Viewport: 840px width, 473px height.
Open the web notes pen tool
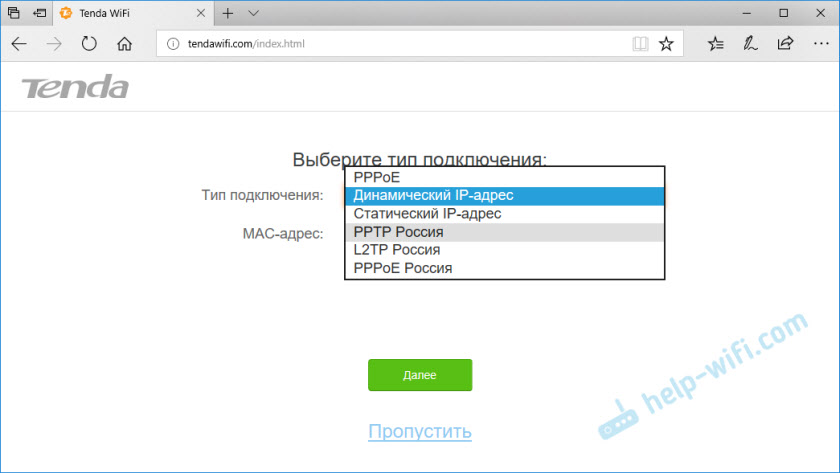point(750,44)
